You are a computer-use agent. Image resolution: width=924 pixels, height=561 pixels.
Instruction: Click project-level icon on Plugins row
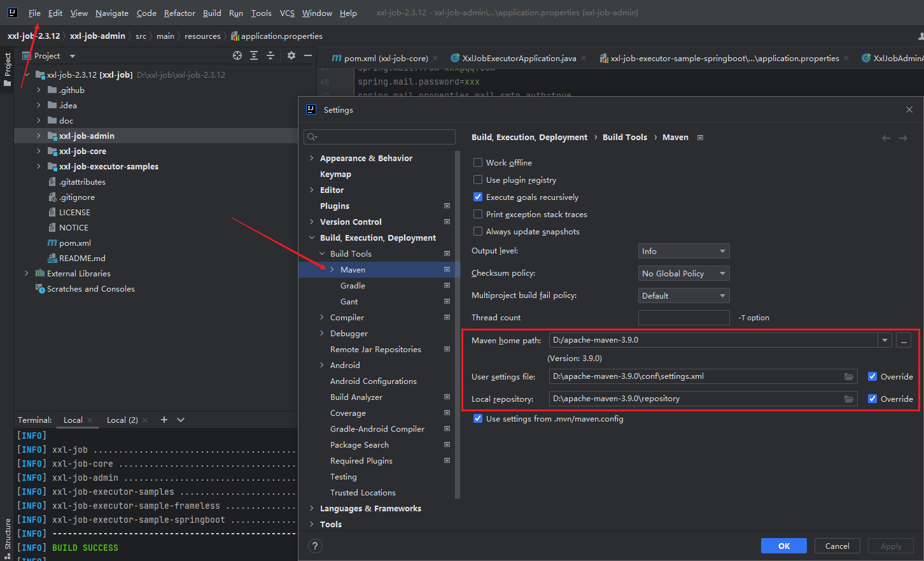click(x=447, y=206)
